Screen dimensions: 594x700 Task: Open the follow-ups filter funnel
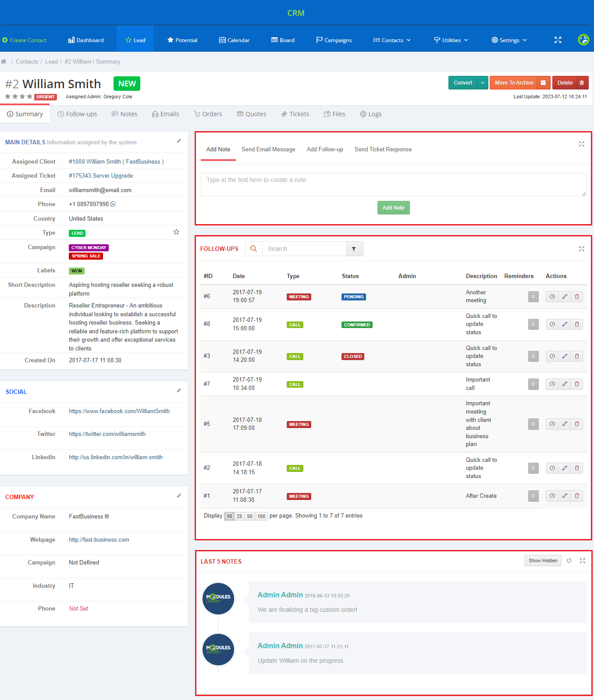click(354, 249)
